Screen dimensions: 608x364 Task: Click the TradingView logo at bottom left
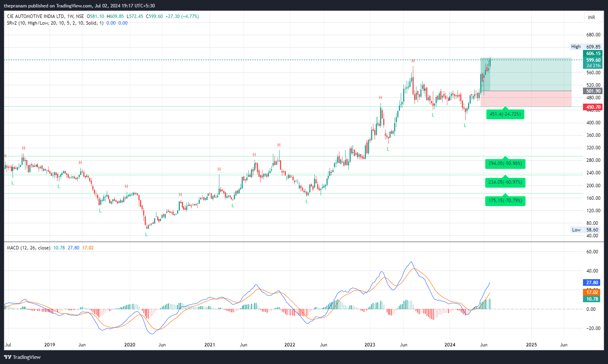22,357
